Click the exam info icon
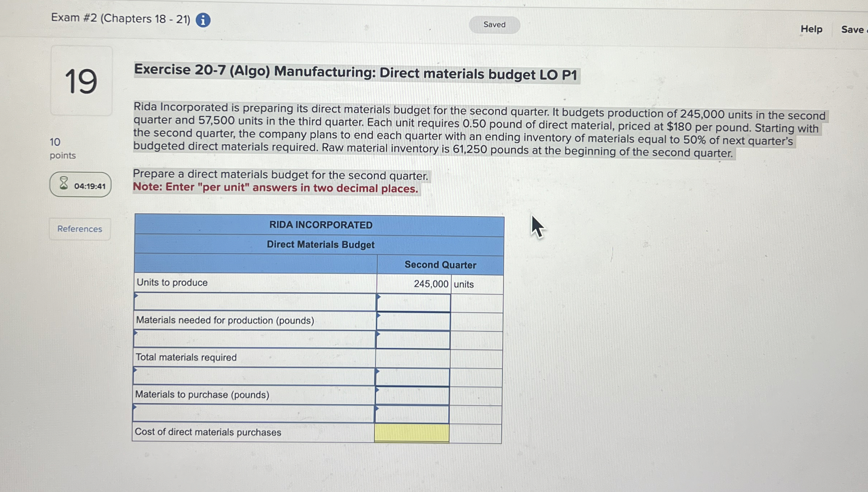The width and height of the screenshot is (868, 492). click(203, 20)
